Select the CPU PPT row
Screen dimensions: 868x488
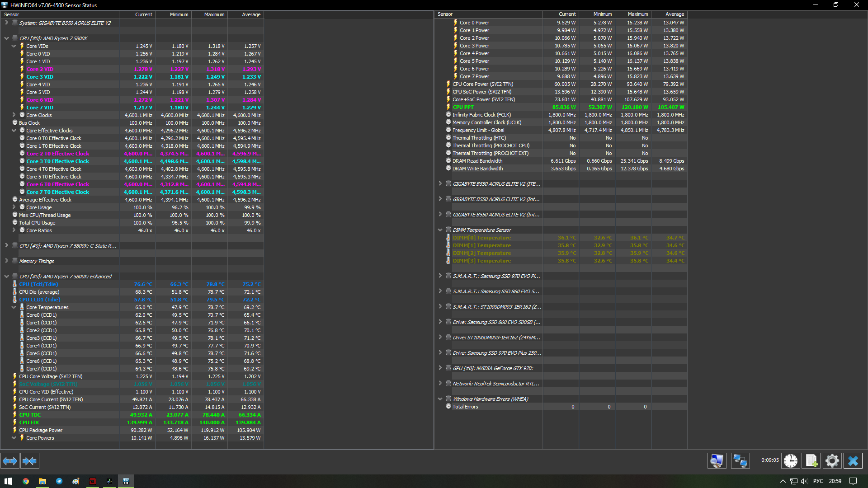coord(463,107)
